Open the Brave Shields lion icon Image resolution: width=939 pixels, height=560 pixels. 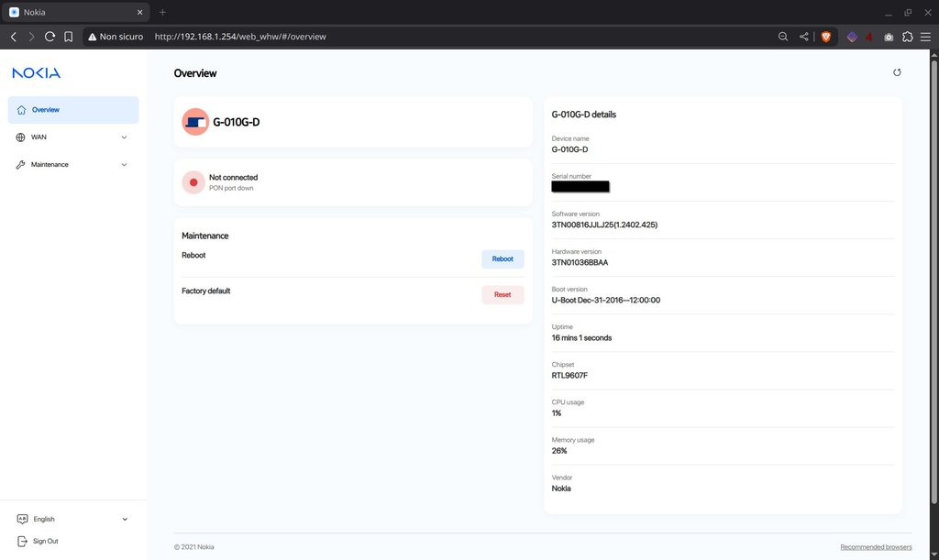coord(826,37)
